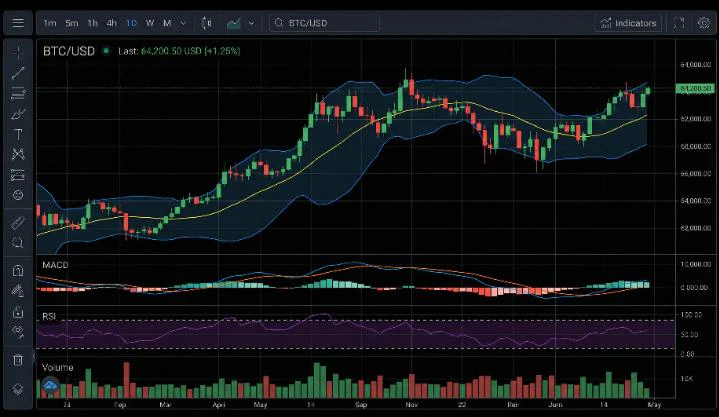Click the RSI indicator label

coord(49,317)
